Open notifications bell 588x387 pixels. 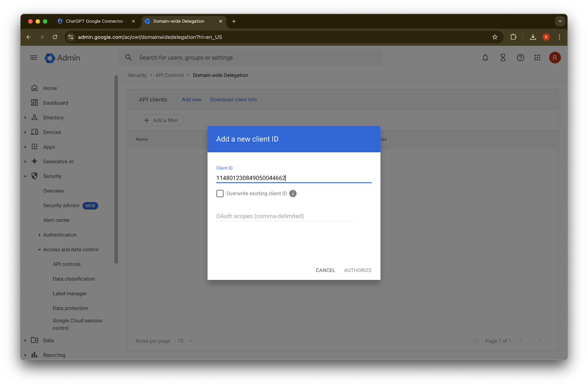485,58
